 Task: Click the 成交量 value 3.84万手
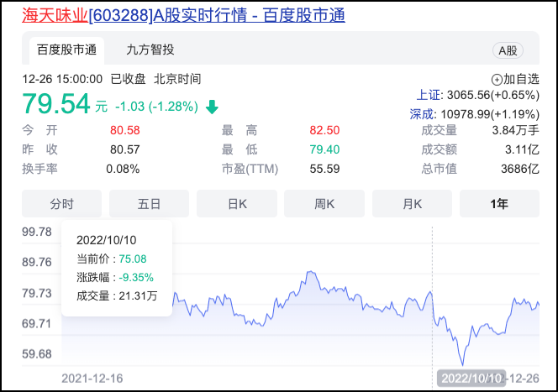516,130
